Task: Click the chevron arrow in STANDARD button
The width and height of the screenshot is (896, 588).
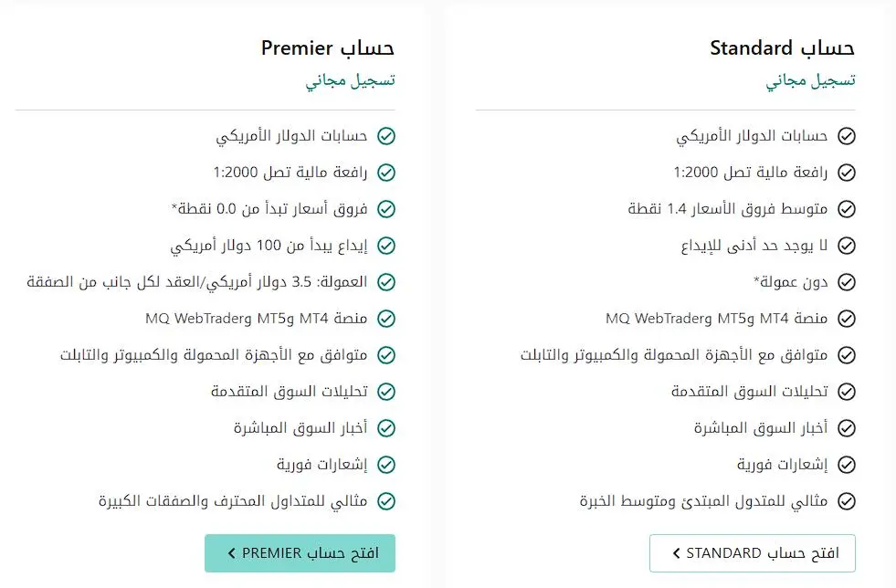Action: [677, 553]
